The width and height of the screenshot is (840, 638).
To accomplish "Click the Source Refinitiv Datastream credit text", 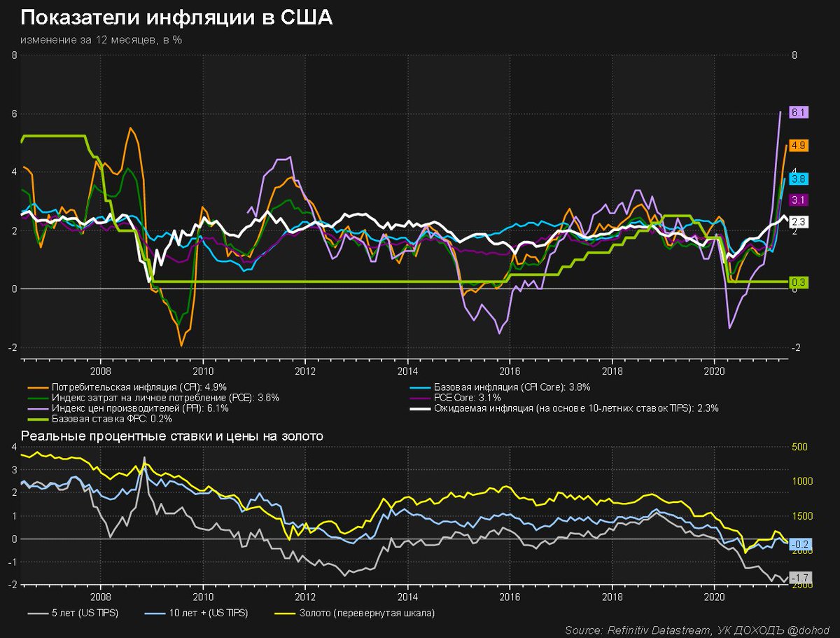I will tap(696, 630).
